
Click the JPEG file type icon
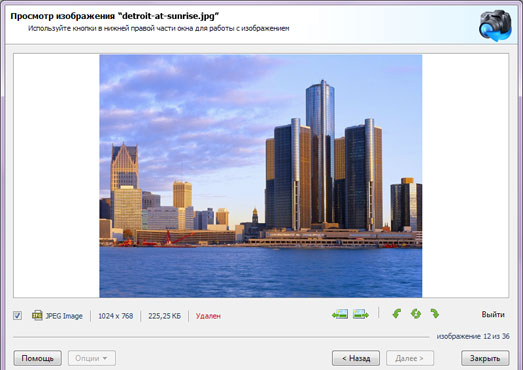coord(37,315)
